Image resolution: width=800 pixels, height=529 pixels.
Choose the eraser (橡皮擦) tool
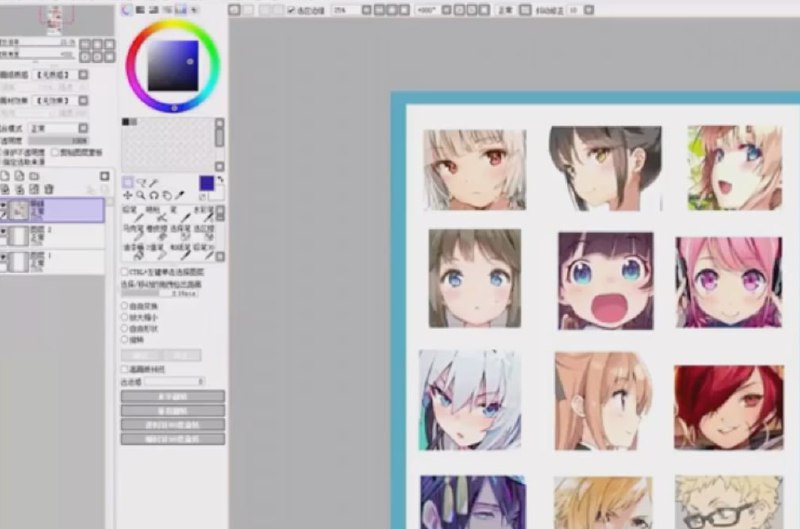click(x=157, y=233)
